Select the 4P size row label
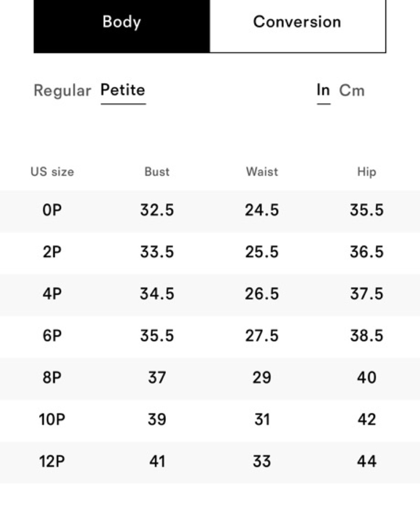 coord(52,294)
